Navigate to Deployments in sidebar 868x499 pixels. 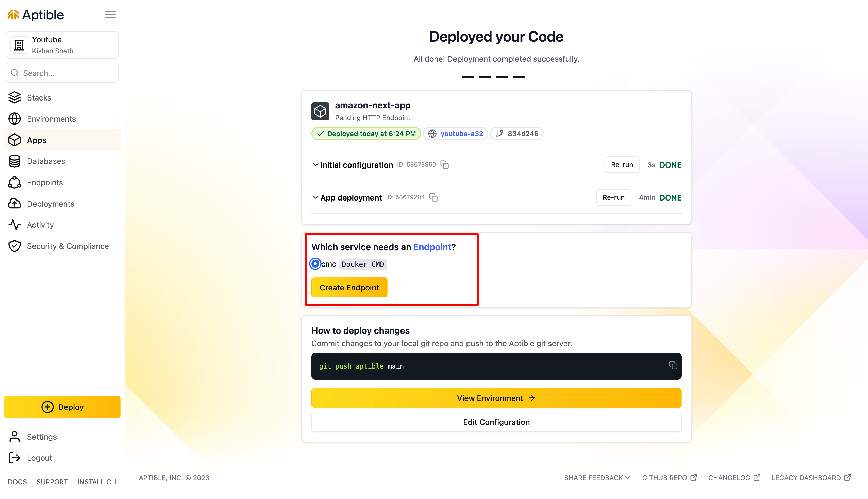point(50,204)
